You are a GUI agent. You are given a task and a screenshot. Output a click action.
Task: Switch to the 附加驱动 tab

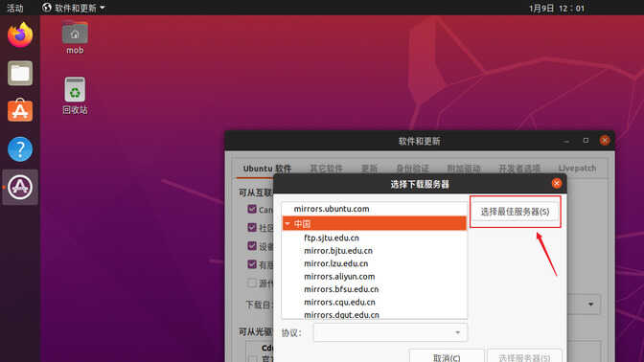(x=464, y=169)
